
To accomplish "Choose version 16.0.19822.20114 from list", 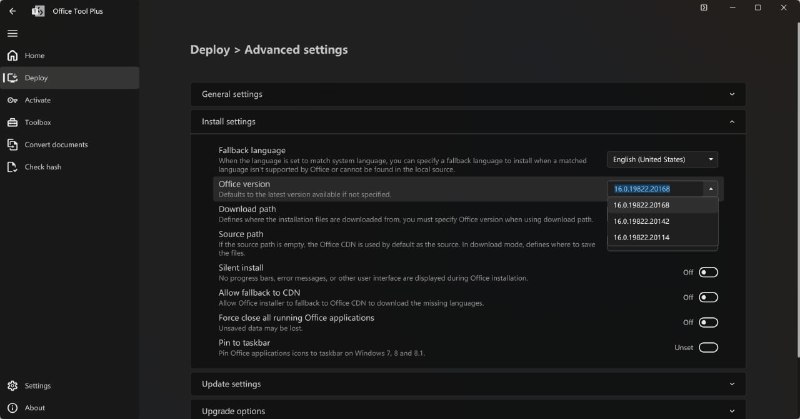I will [663, 237].
